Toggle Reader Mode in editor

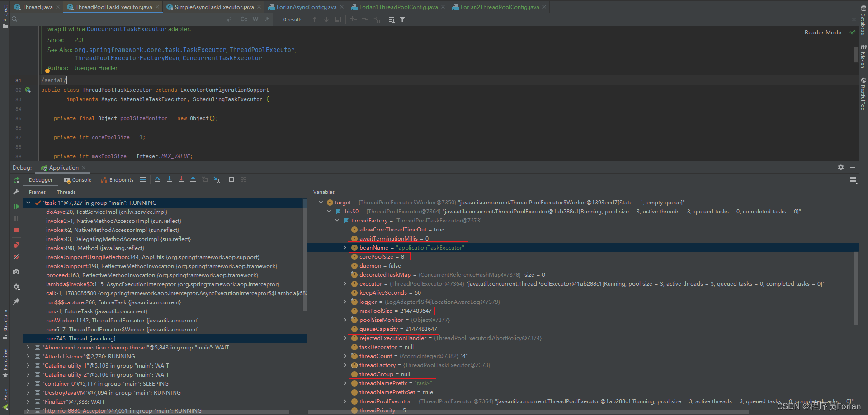click(823, 33)
